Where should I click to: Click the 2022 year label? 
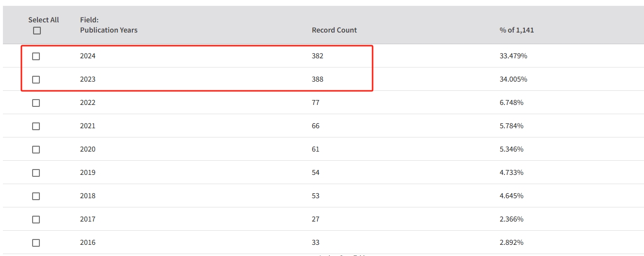(x=88, y=102)
